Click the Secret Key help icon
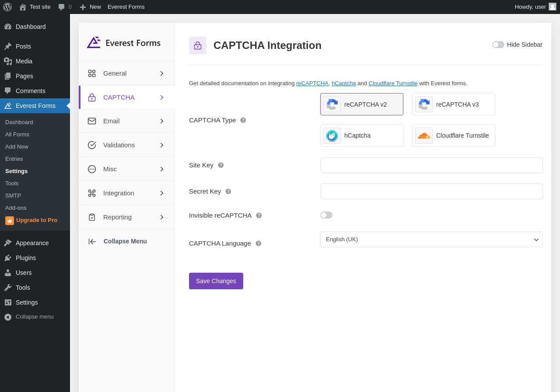This screenshot has height=392, width=560. pyautogui.click(x=228, y=191)
